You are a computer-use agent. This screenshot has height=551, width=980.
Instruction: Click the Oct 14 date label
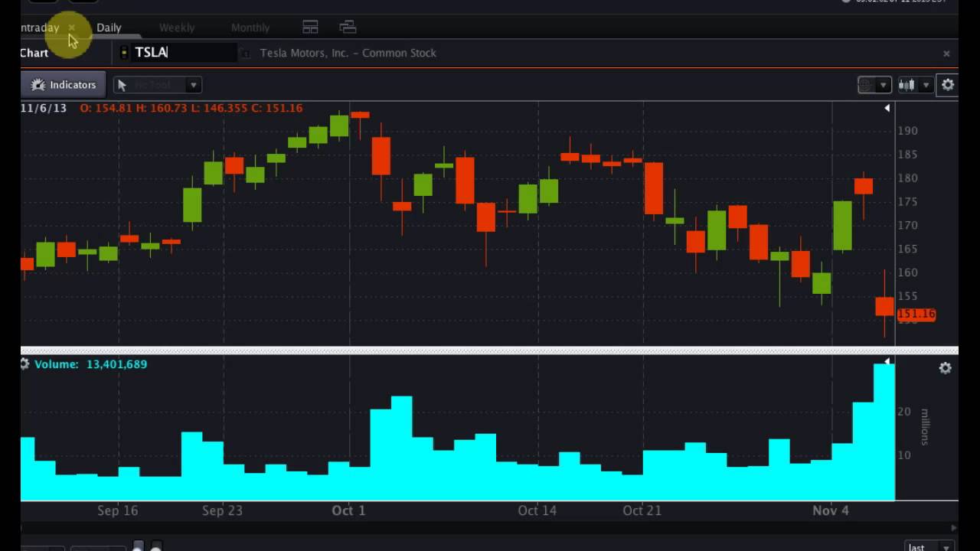tap(537, 510)
